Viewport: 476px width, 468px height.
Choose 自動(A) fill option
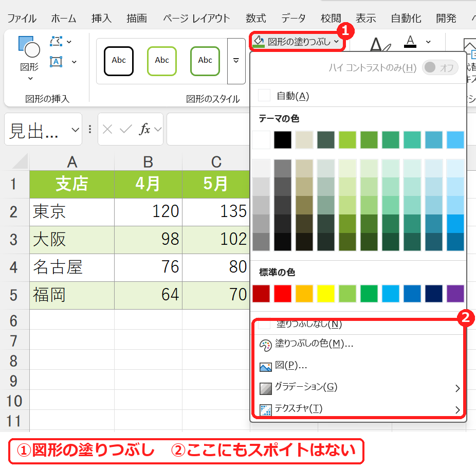(358, 96)
